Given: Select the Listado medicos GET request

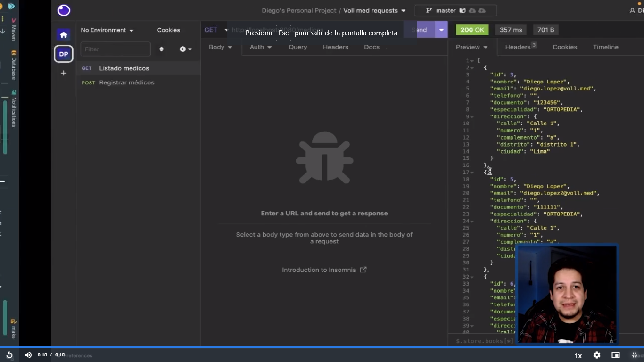Looking at the screenshot, I should [x=139, y=68].
